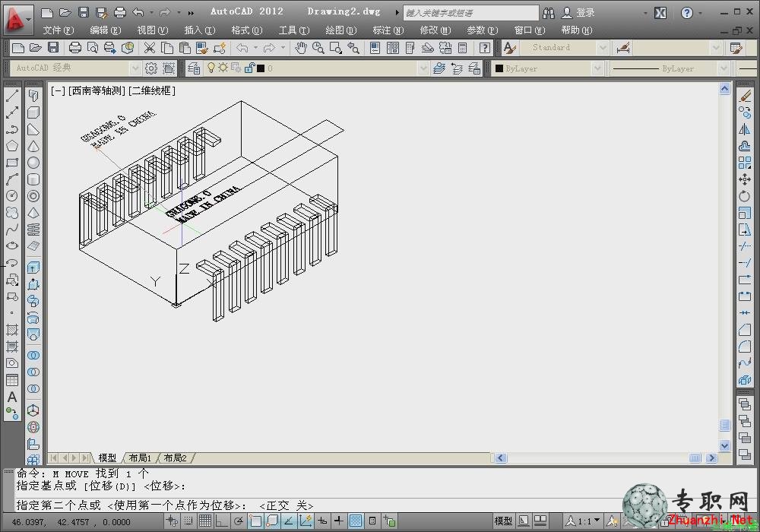Expand the ByLayer color dropdown
This screenshot has height=532, width=760.
597,68
